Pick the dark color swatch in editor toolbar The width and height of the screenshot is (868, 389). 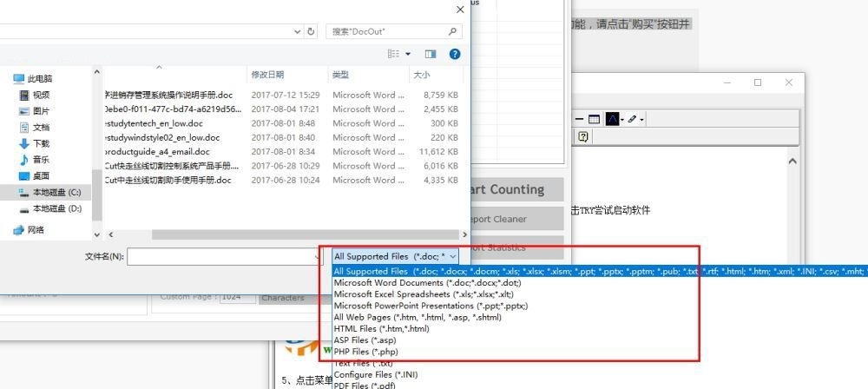click(612, 119)
